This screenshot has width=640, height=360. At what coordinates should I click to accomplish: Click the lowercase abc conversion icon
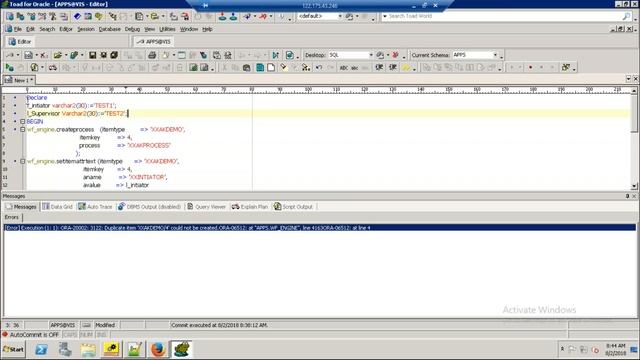355,68
